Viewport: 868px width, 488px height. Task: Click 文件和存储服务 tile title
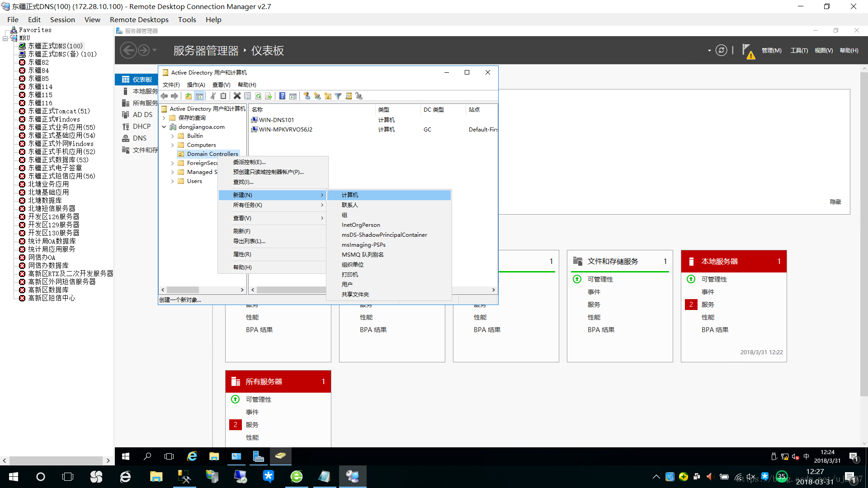pyautogui.click(x=613, y=262)
